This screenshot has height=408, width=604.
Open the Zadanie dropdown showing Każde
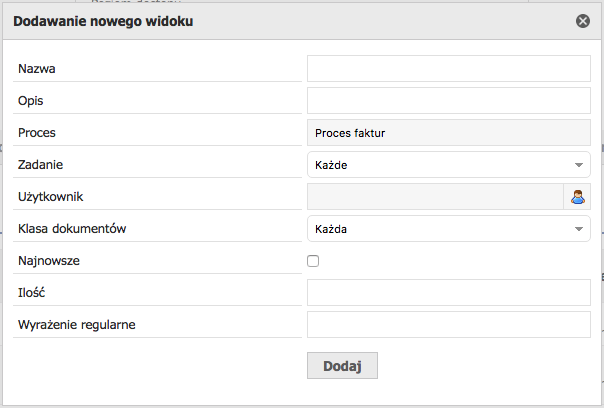pos(449,165)
